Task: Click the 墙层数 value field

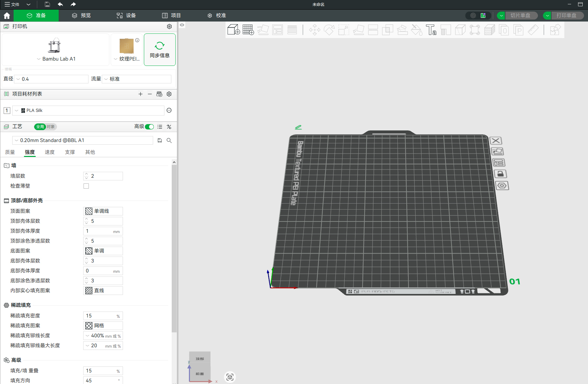Action: tap(103, 176)
